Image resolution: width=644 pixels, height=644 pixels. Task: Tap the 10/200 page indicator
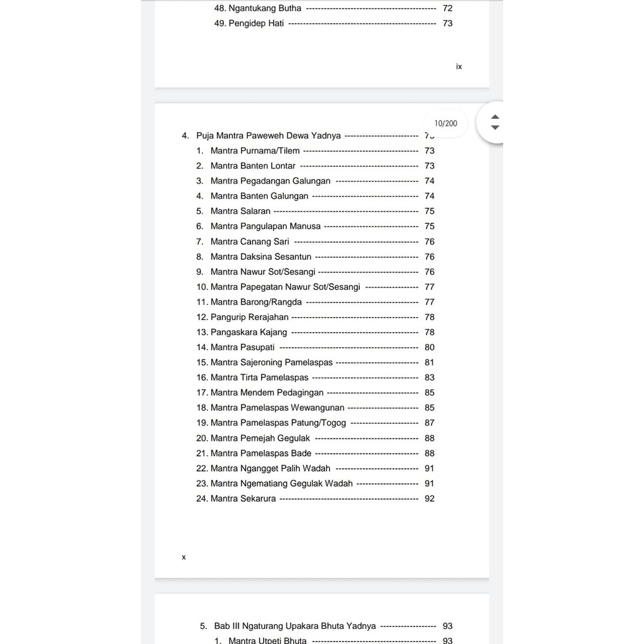pos(446,123)
